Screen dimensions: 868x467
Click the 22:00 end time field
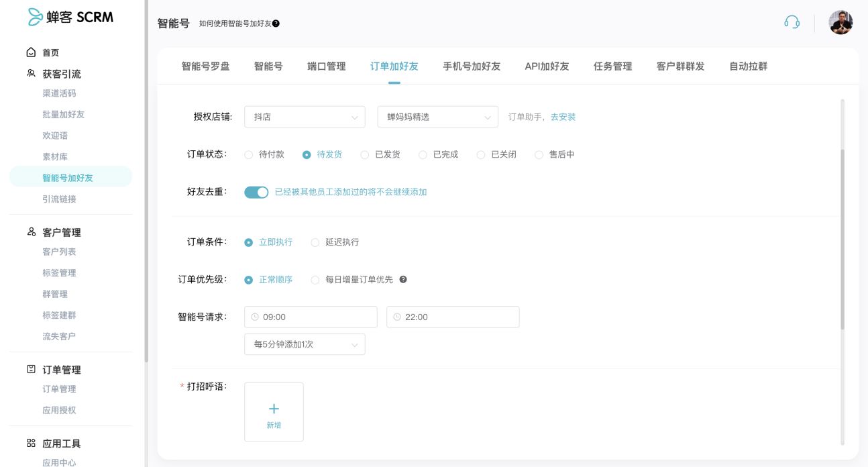coord(453,317)
